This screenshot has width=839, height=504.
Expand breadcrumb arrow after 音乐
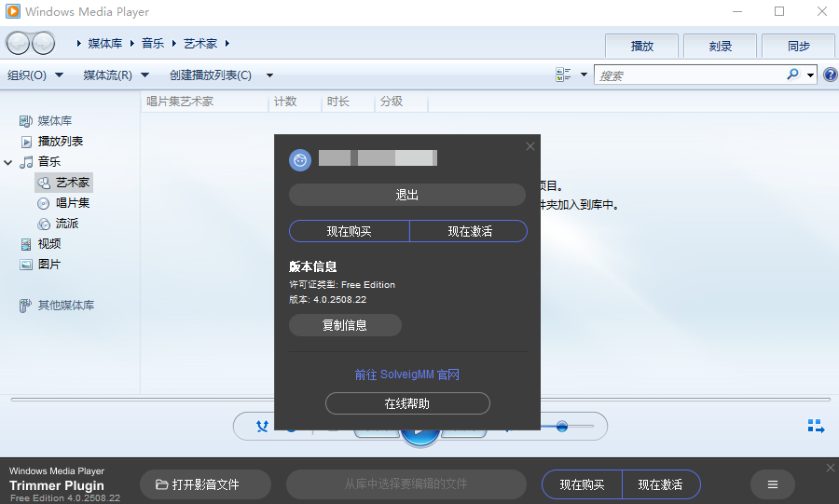174,43
